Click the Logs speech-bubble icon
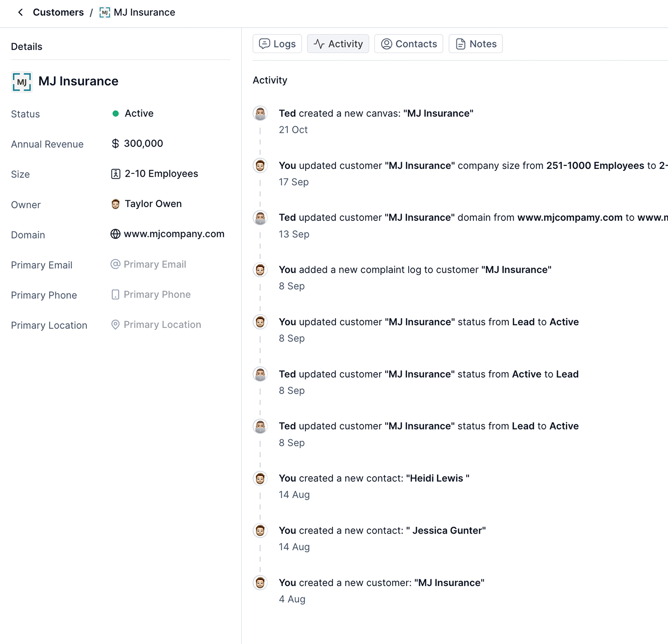The width and height of the screenshot is (668, 644). pos(264,44)
